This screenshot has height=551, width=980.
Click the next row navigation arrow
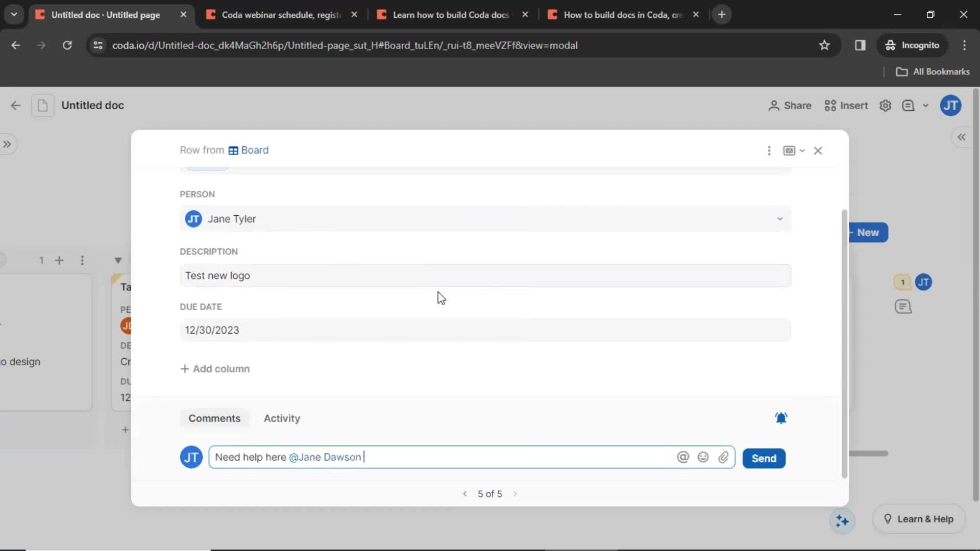pyautogui.click(x=515, y=493)
